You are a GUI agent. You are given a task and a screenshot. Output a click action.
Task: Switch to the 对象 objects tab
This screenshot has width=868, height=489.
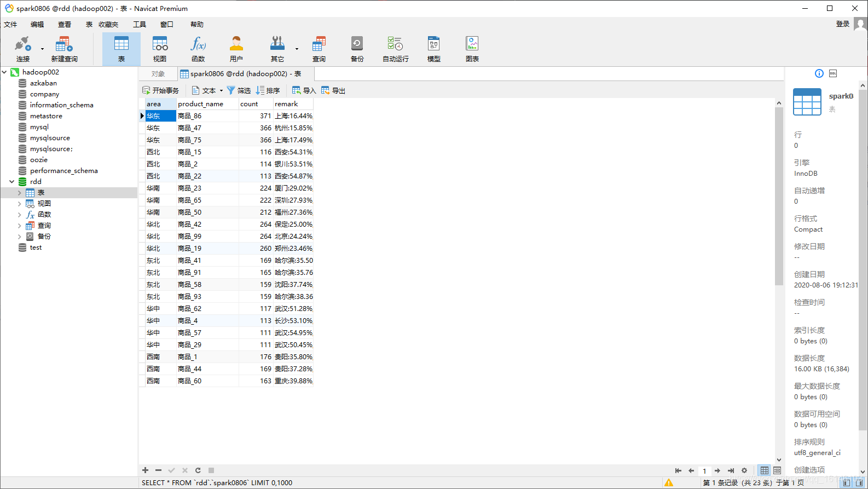coord(158,73)
